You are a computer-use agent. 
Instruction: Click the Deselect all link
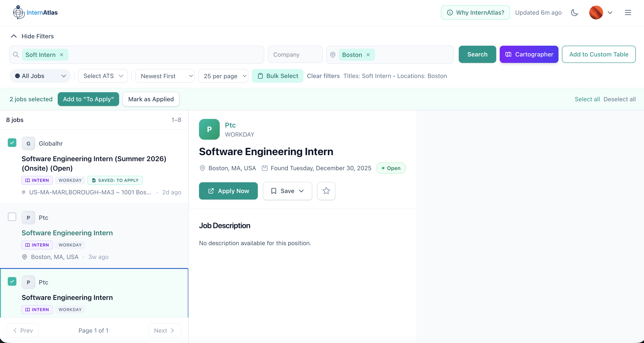click(619, 99)
